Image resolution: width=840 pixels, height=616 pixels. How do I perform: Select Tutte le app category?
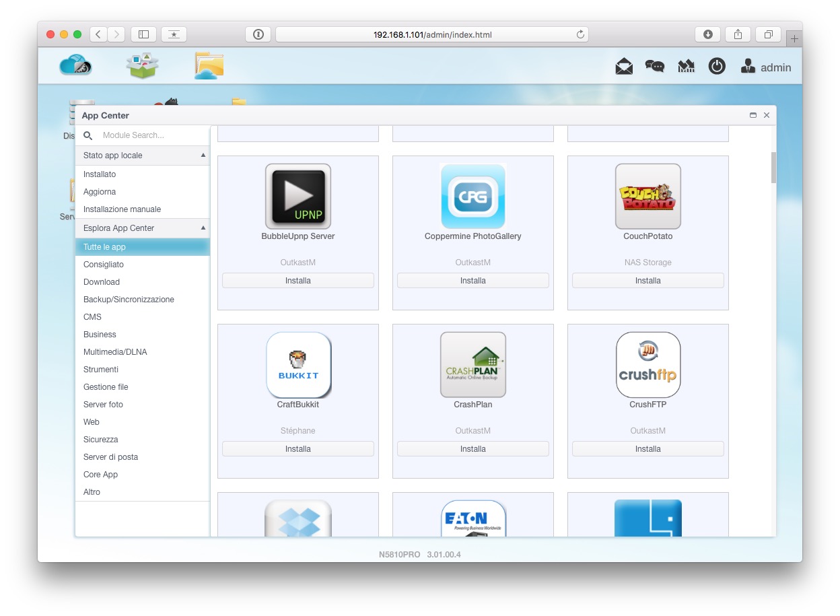pyautogui.click(x=143, y=247)
